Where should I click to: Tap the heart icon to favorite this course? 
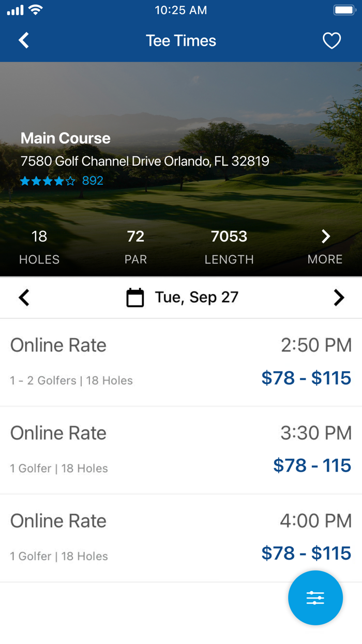tap(331, 40)
